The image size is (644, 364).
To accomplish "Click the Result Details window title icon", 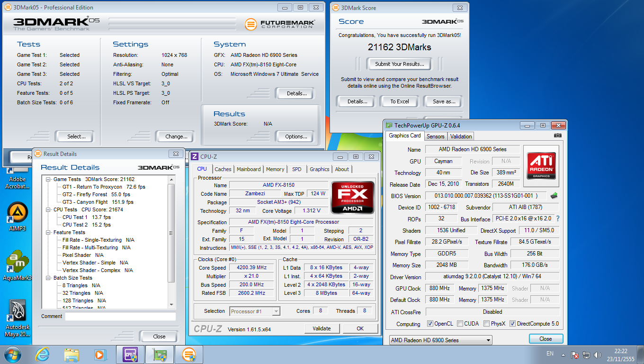I will 38,154.
